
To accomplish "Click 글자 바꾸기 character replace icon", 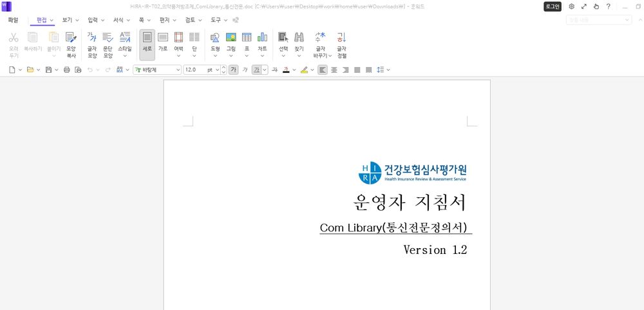I will tap(320, 37).
